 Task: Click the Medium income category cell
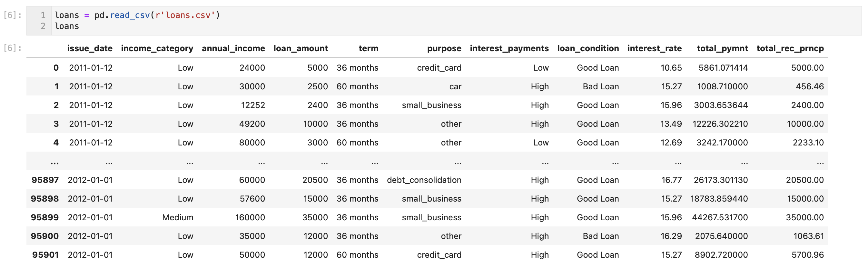[x=178, y=217]
